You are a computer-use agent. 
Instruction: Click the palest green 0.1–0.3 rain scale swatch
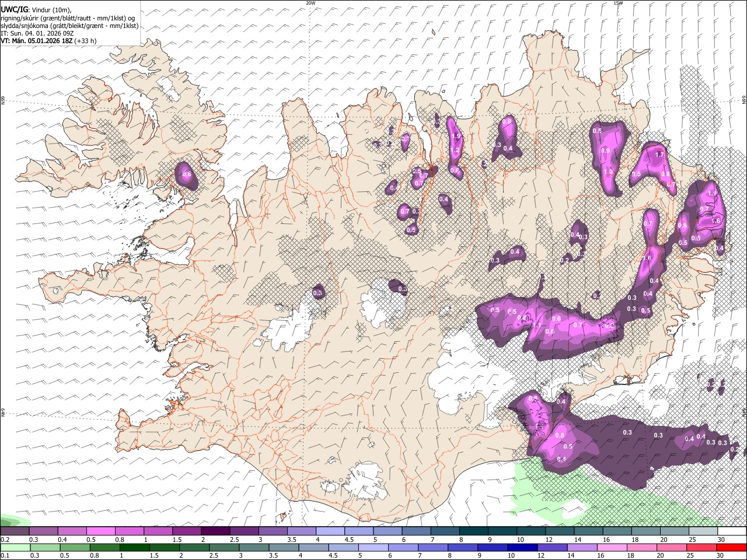[x=15, y=547]
